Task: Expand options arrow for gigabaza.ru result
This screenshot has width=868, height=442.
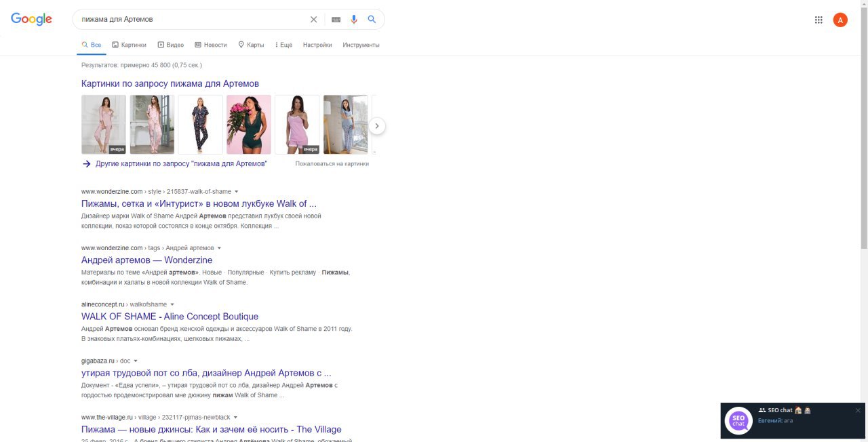Action: 136,361
